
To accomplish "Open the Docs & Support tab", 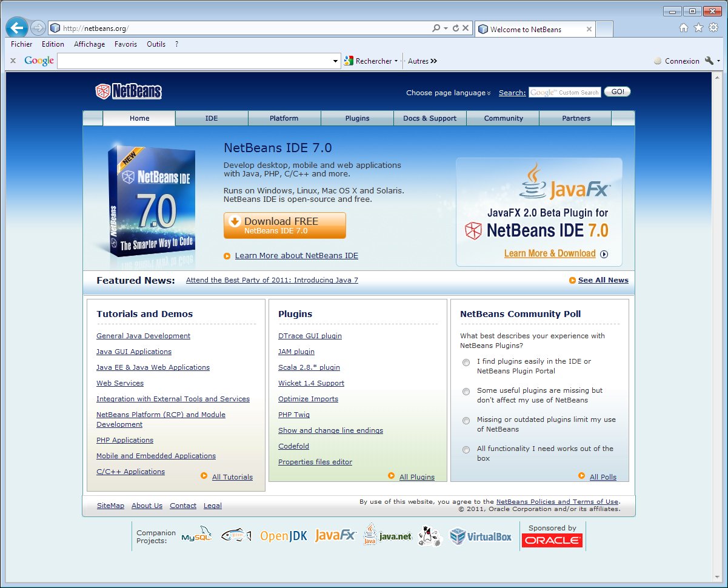I will (x=430, y=118).
